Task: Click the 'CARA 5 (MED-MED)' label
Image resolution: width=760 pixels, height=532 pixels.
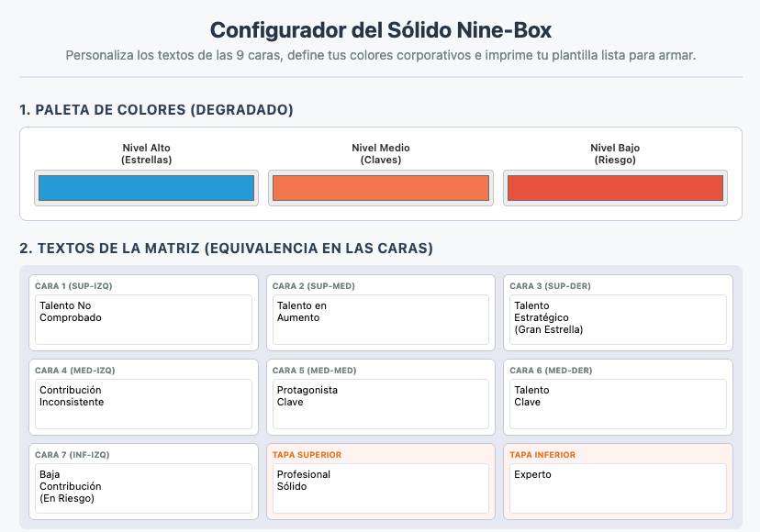Action: pyautogui.click(x=314, y=371)
